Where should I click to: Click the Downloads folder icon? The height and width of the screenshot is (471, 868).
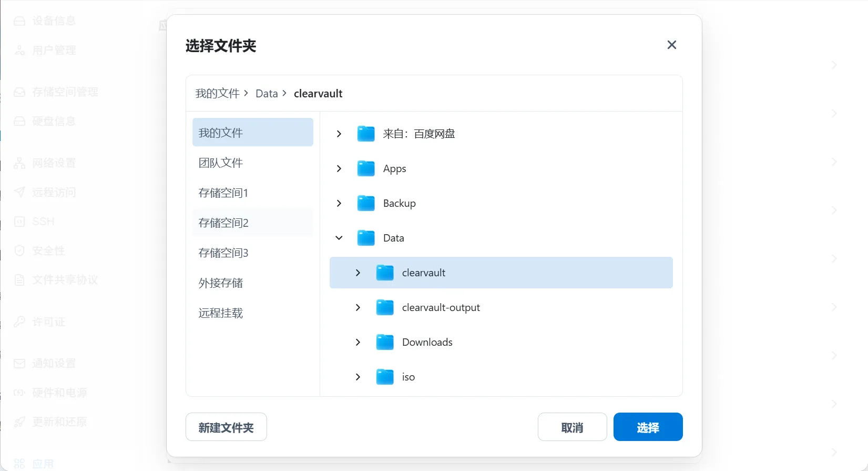pyautogui.click(x=385, y=342)
